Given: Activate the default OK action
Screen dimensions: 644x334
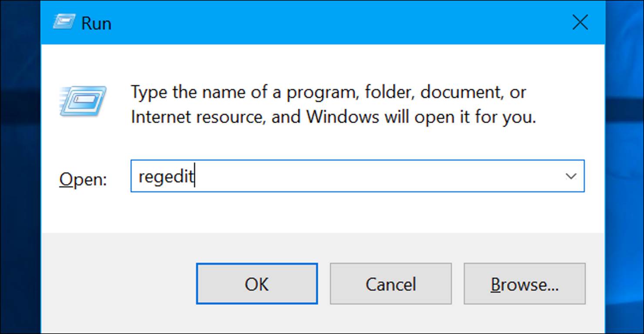Looking at the screenshot, I should coord(257,284).
